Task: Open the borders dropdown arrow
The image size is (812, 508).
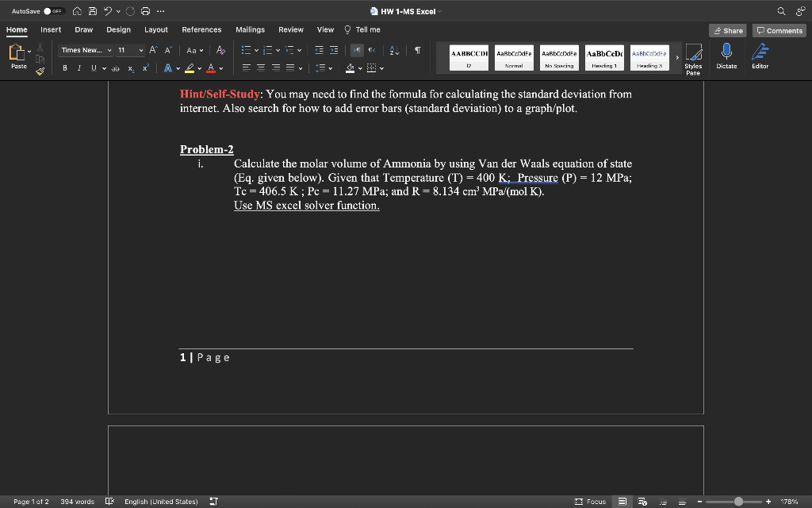Action: 381,68
